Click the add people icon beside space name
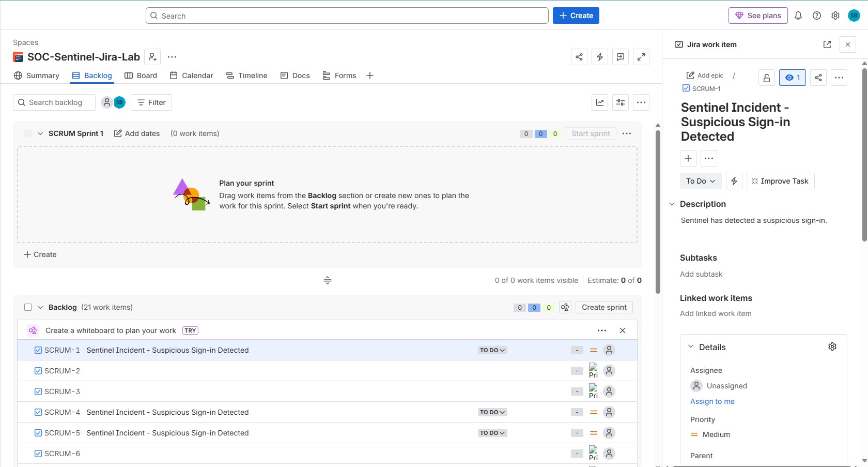The width and height of the screenshot is (868, 467). [152, 57]
